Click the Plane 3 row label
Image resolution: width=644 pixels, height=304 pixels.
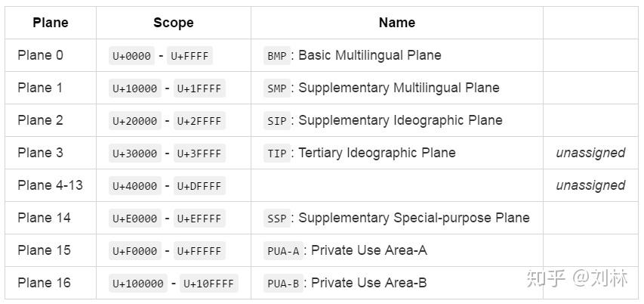(40, 153)
